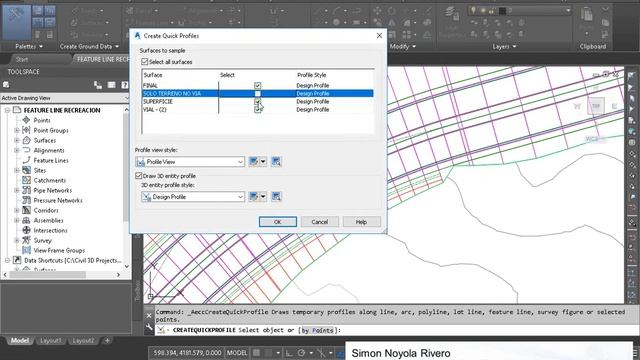Screen dimensions: 640x360
Task: Click the Profile Style column header
Action: point(311,75)
